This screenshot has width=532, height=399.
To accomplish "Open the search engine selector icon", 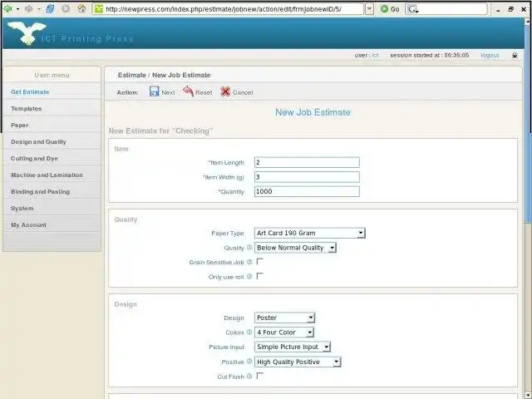I will (x=412, y=9).
